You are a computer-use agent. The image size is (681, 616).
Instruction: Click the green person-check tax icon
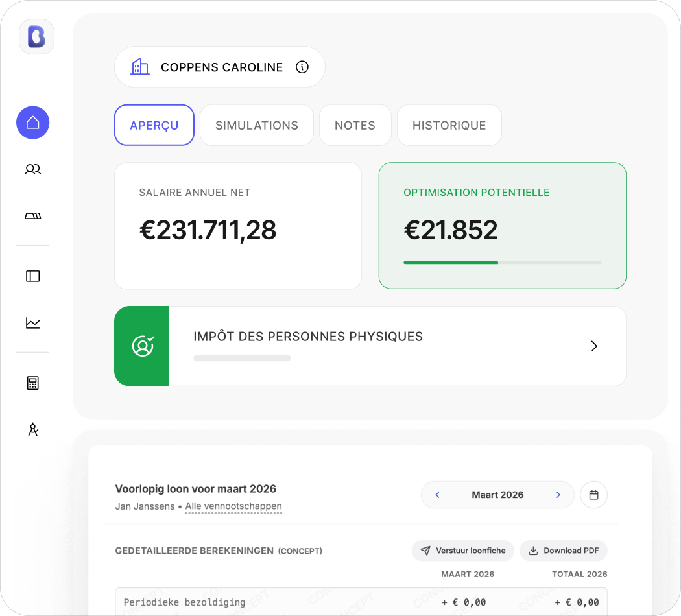(141, 346)
